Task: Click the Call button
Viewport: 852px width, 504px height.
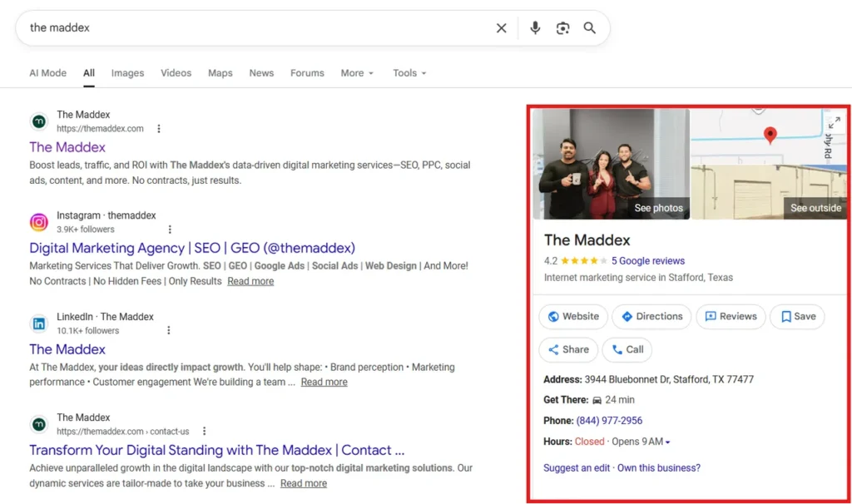Action: point(627,350)
